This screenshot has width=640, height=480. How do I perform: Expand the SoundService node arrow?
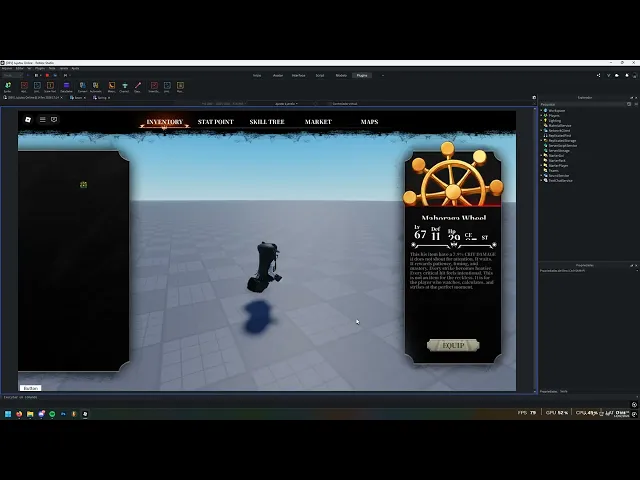[542, 176]
